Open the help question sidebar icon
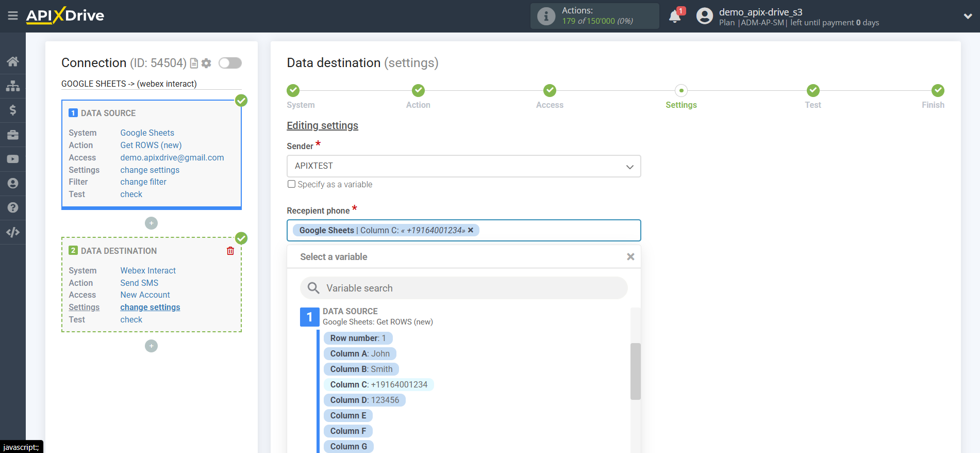This screenshot has width=980, height=453. coord(13,207)
